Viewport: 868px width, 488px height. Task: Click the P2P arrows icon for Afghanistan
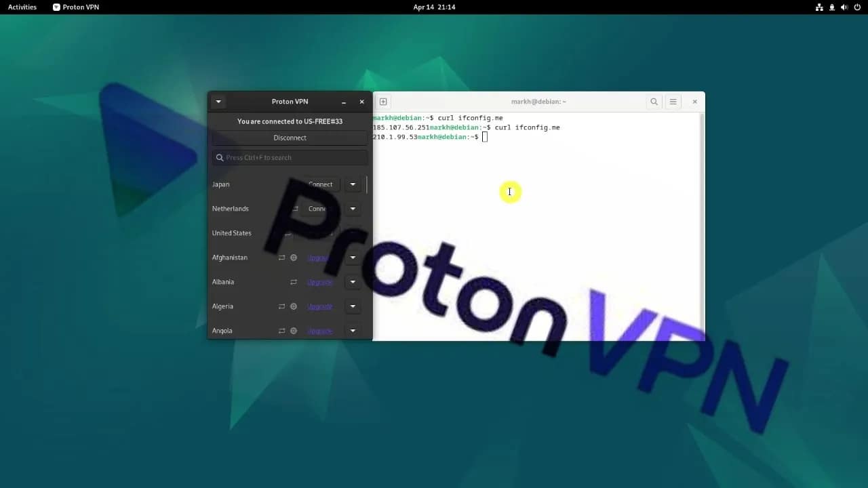tap(281, 258)
